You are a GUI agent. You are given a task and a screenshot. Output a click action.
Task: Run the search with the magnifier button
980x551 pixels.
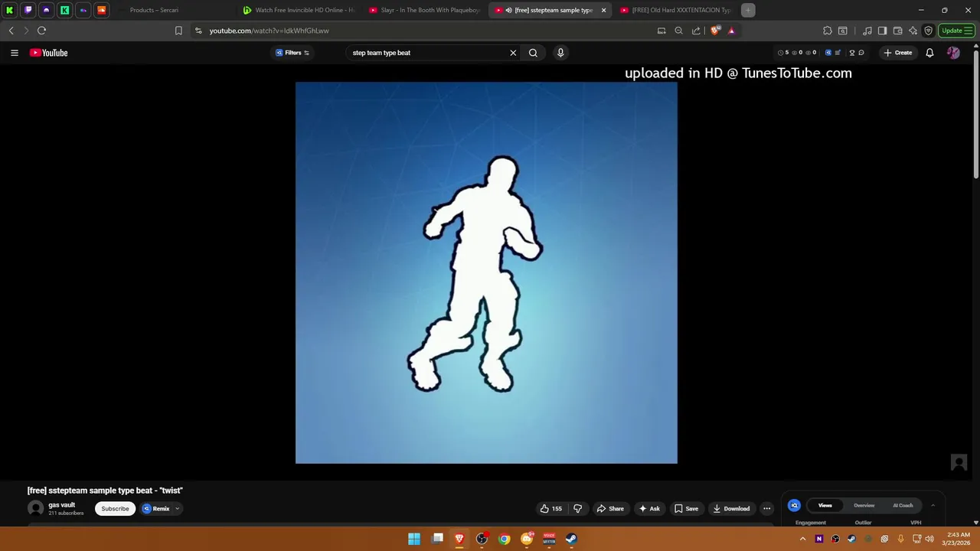(x=533, y=53)
